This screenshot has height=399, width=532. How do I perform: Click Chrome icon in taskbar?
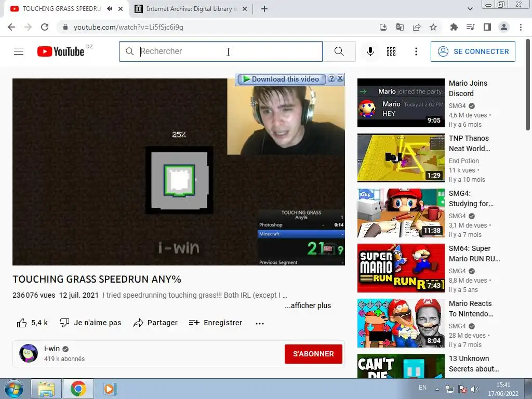coord(78,389)
